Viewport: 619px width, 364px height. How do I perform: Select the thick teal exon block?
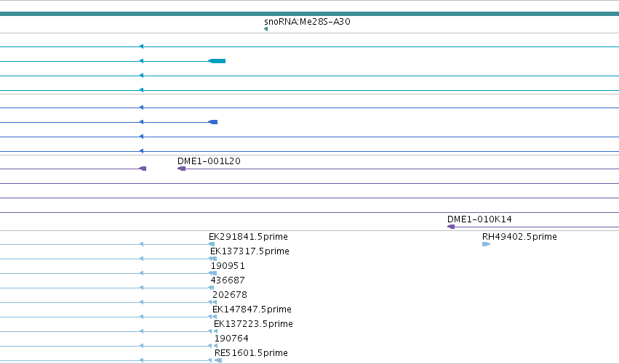tap(217, 61)
